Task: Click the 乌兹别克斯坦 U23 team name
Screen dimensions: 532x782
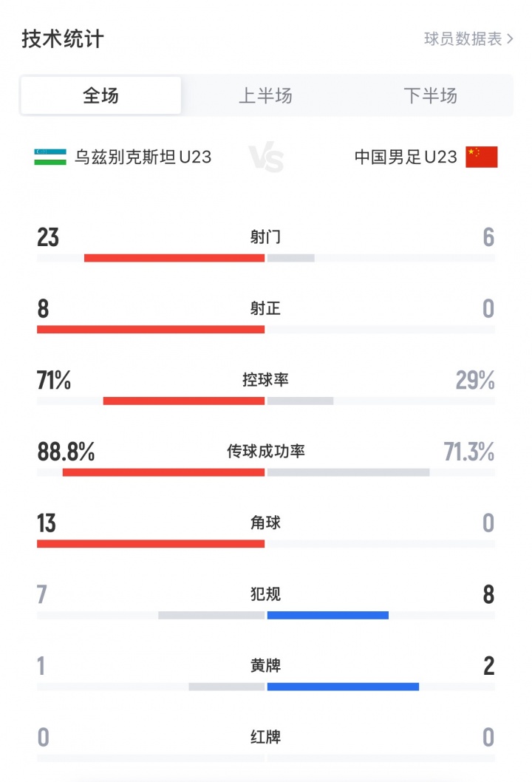Action: (143, 157)
